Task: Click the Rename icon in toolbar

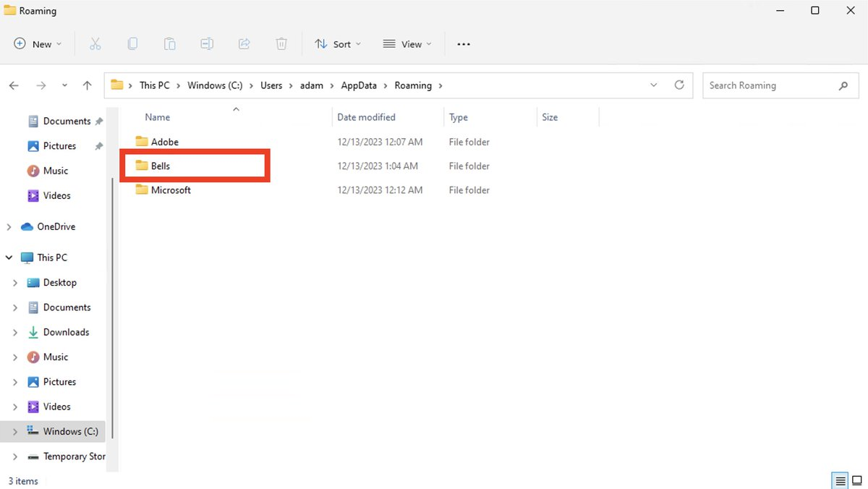Action: tap(207, 44)
